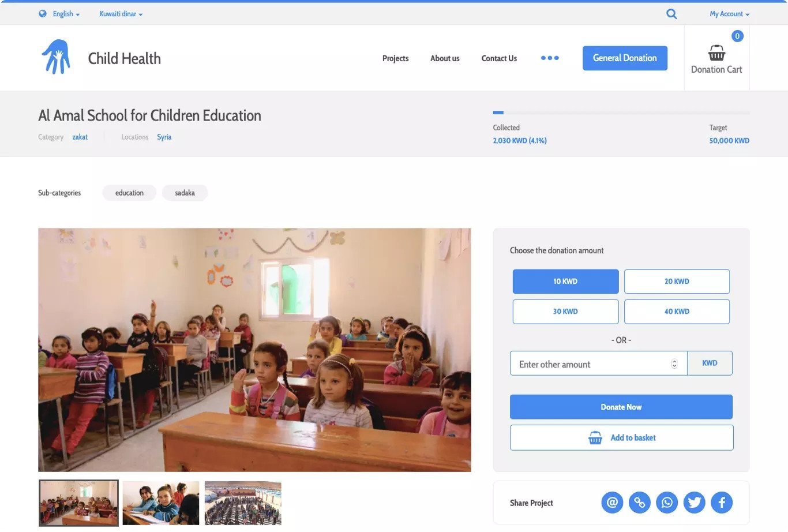Click the Donate Now button
The height and width of the screenshot is (532, 788).
pyautogui.click(x=621, y=407)
